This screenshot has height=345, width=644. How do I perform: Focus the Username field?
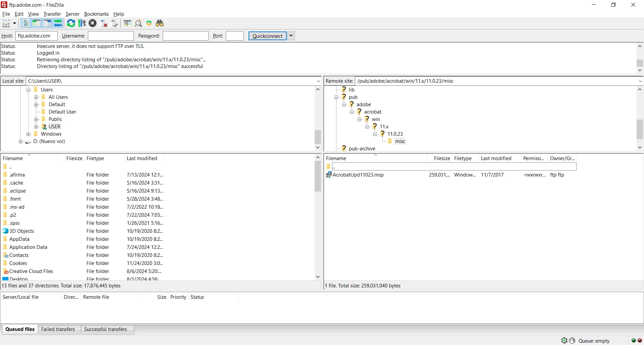pyautogui.click(x=111, y=36)
